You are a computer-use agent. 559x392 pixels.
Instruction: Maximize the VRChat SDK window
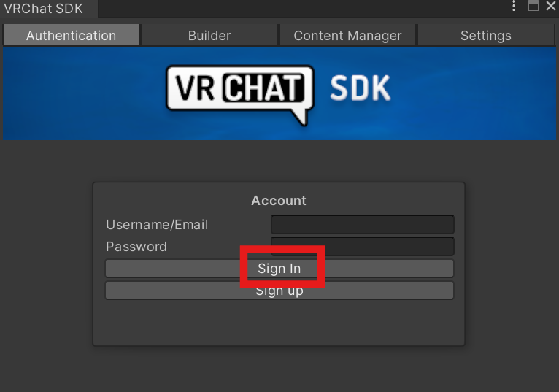(x=533, y=6)
